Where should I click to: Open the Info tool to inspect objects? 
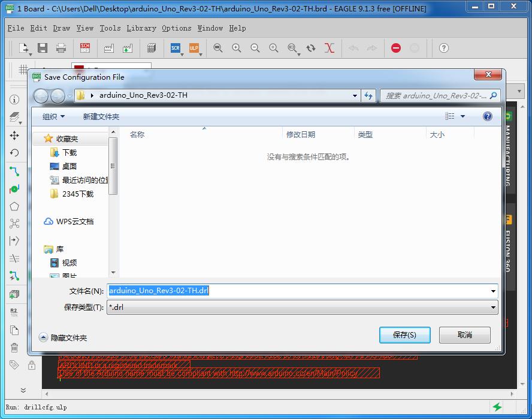pos(15,100)
